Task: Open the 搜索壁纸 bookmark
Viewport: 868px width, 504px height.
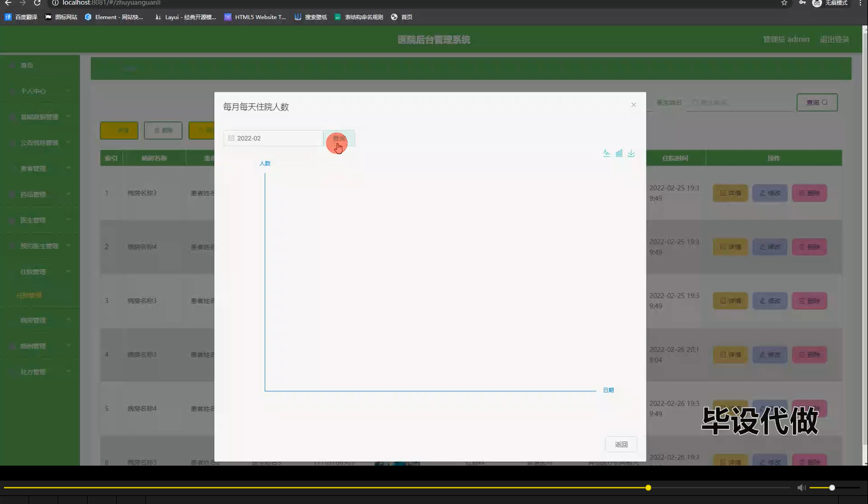Action: point(311,17)
